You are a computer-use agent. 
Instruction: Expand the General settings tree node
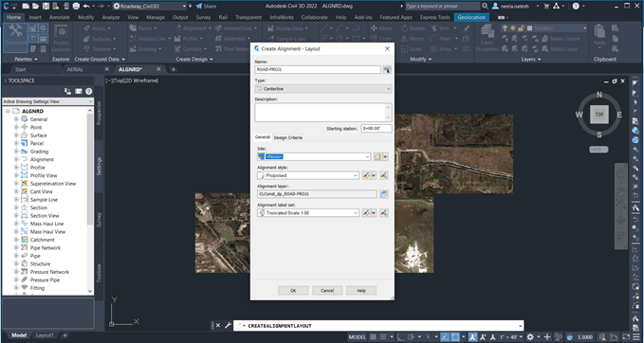coord(16,119)
